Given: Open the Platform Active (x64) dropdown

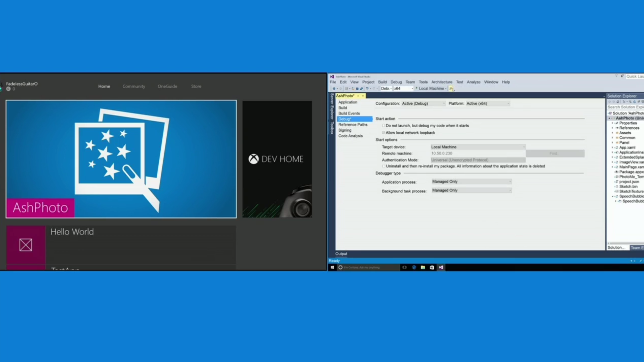Looking at the screenshot, I should click(x=488, y=103).
